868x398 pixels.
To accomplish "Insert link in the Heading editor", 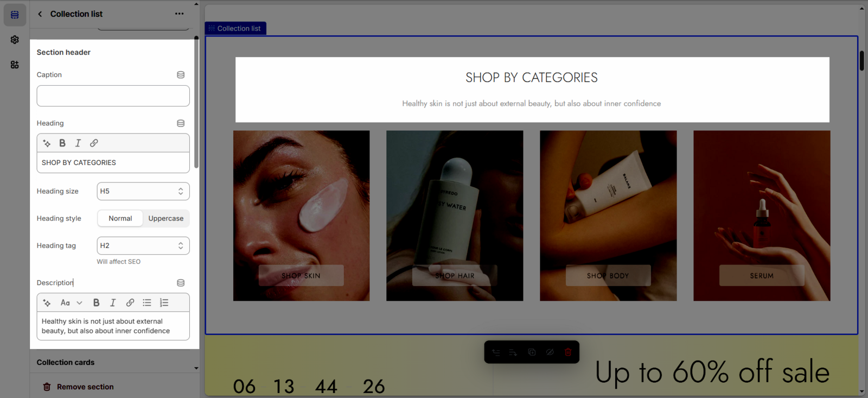I will point(94,143).
